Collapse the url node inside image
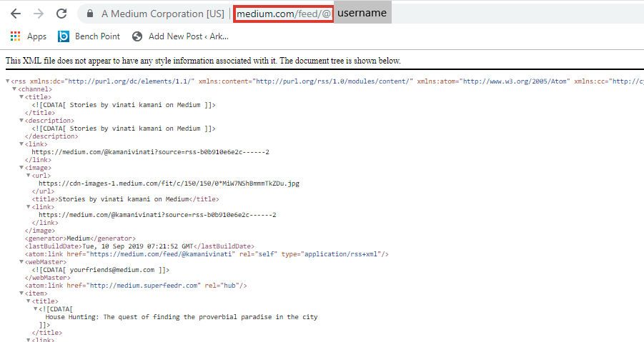644x342 pixels. [29, 176]
